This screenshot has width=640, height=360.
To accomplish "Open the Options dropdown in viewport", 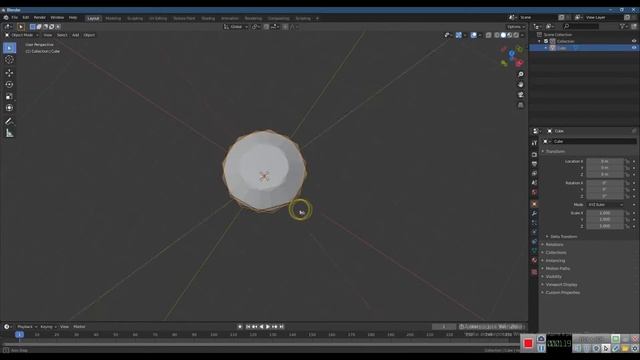I will [x=516, y=27].
